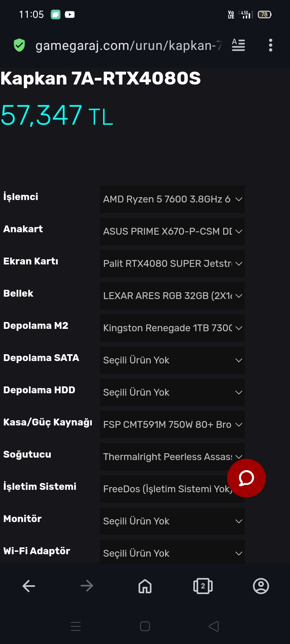The width and height of the screenshot is (290, 644).
Task: Open the Anakart ASUS PRIME dropdown
Action: click(172, 231)
